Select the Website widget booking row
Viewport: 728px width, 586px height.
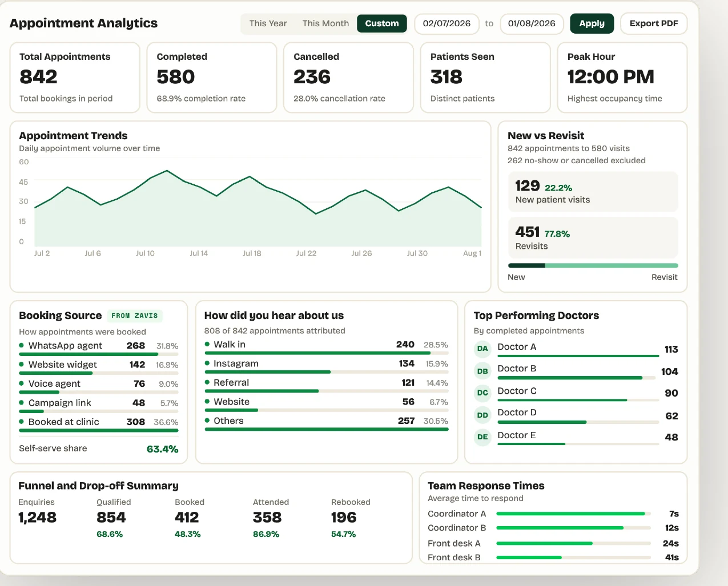99,367
